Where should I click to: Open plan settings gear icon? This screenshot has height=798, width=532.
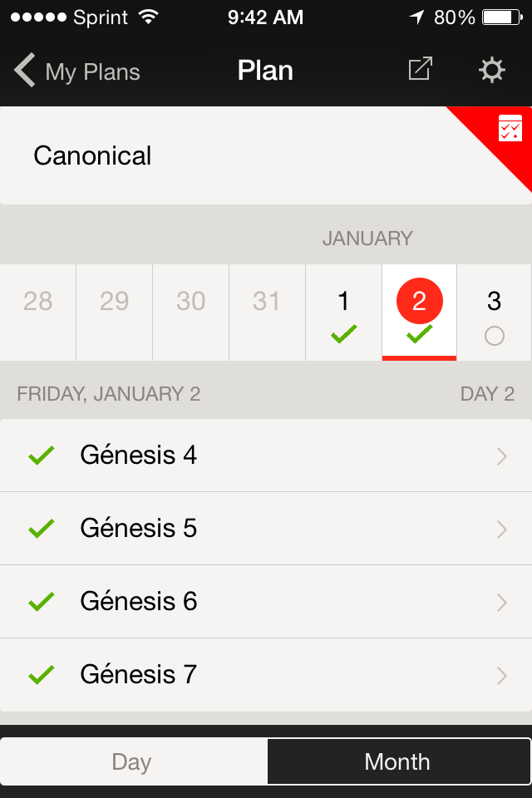pyautogui.click(x=492, y=70)
